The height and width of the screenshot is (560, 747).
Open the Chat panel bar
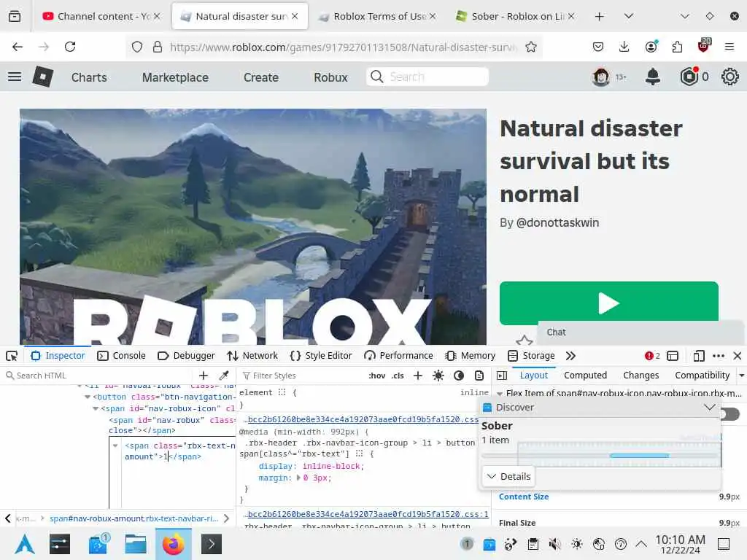(x=640, y=332)
